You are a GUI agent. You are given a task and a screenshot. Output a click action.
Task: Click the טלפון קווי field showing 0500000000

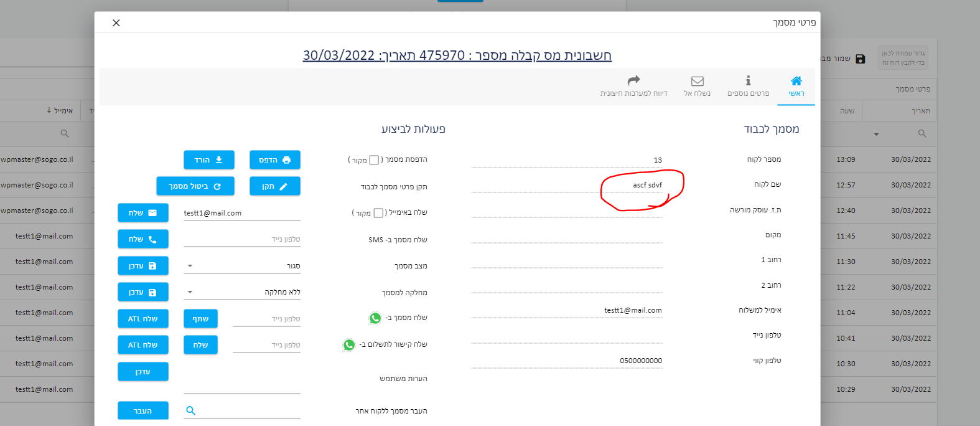(x=567, y=361)
